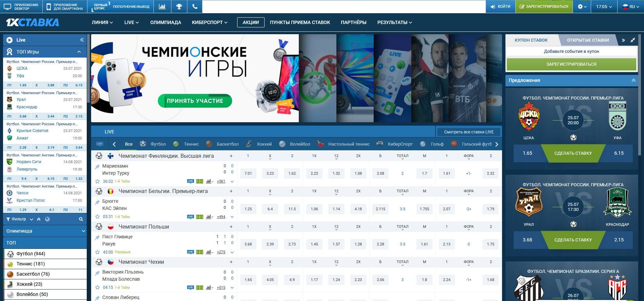Click odds 7.01 for Мариехамн win
644x301 pixels.
[248, 173]
